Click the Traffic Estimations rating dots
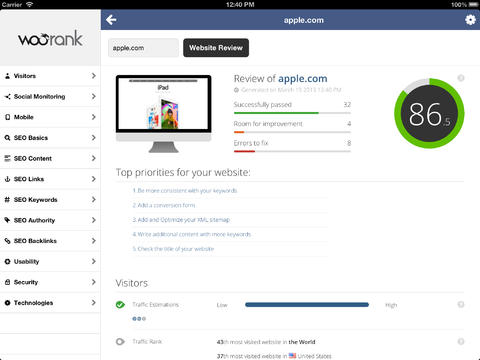480x360 pixels. 139,319
